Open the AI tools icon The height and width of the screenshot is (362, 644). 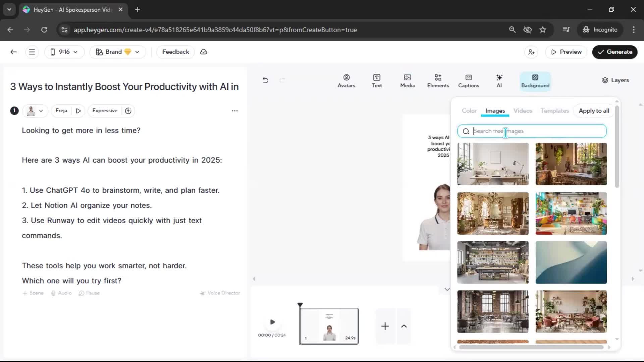point(499,81)
